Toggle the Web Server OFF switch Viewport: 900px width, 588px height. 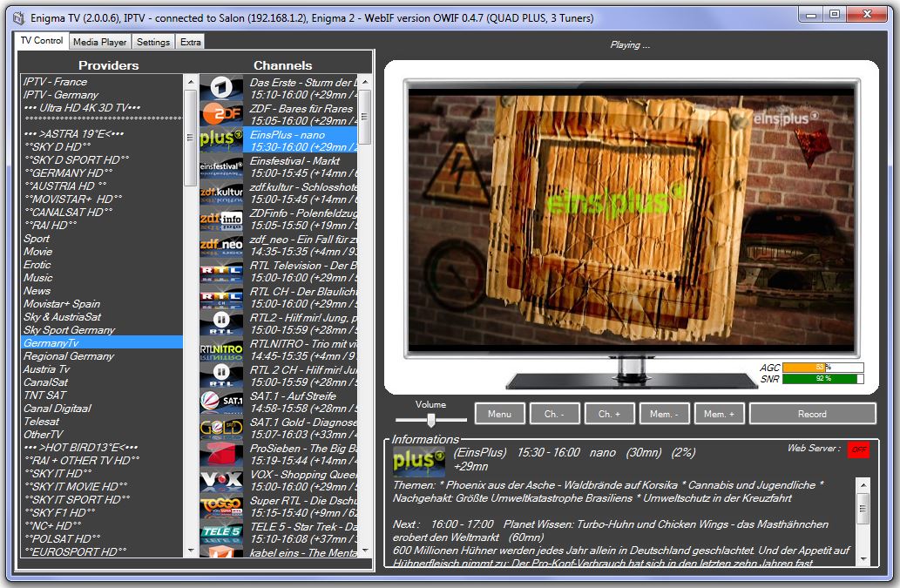858,449
